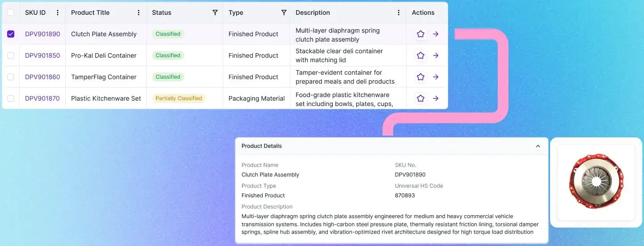
Task: Click the clutch plate product image
Action: [596, 182]
